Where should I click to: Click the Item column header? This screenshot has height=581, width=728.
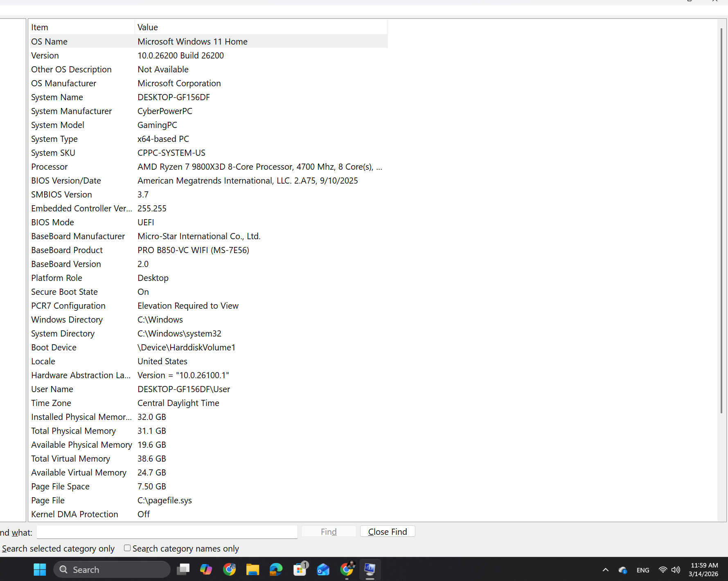pos(82,27)
